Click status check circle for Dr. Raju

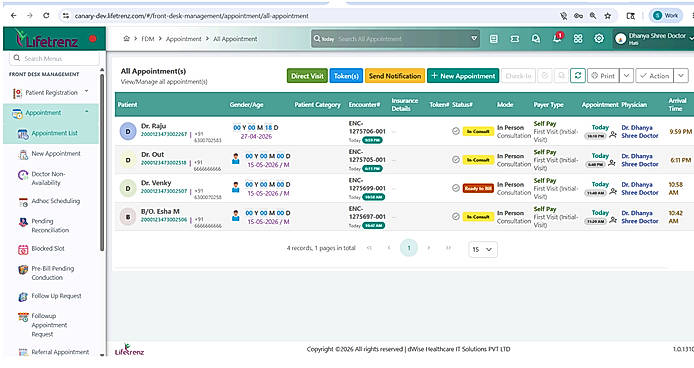pyautogui.click(x=455, y=131)
